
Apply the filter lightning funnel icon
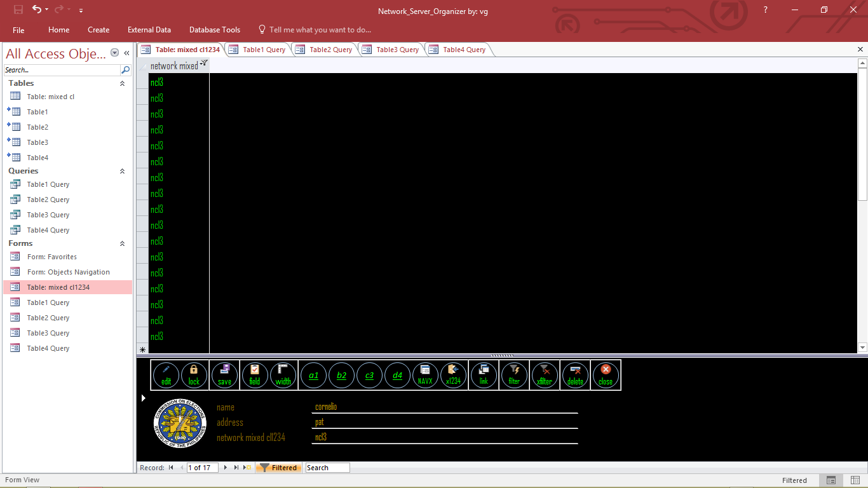514,375
